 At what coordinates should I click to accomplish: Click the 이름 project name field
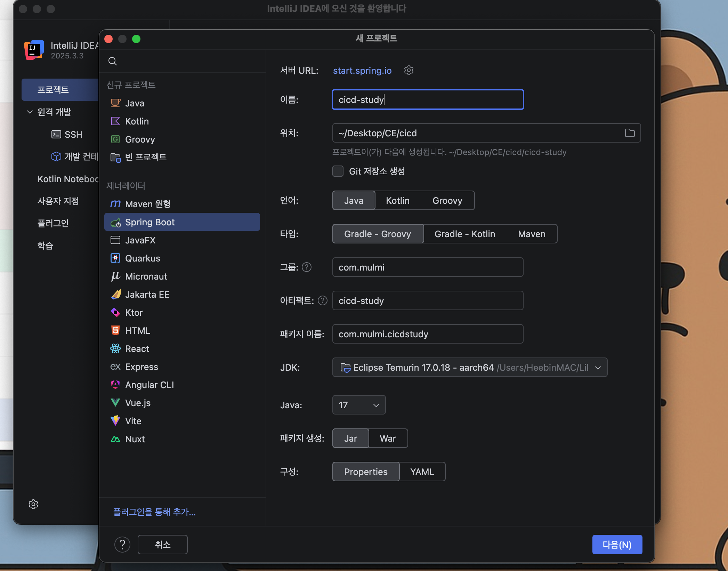pos(428,99)
